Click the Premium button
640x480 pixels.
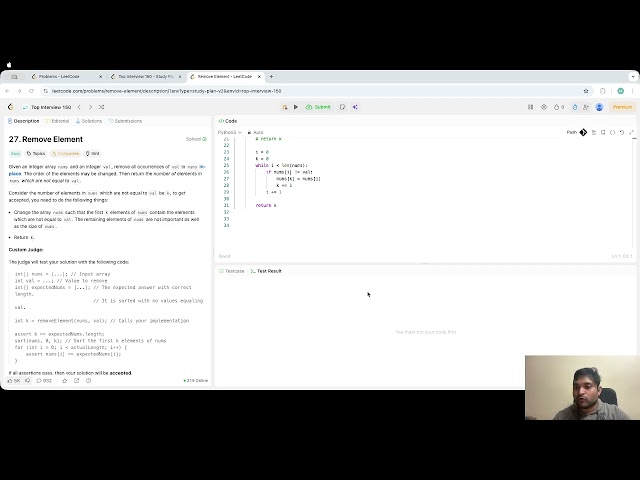pyautogui.click(x=622, y=107)
